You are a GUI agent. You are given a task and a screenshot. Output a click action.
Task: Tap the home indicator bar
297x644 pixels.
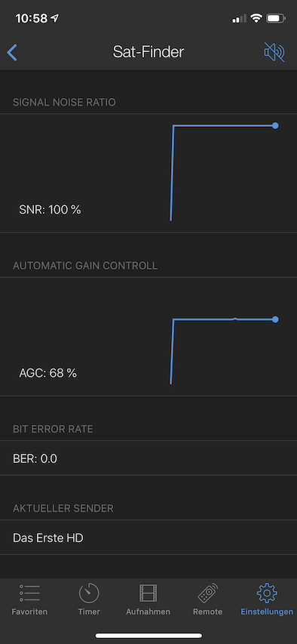(148, 636)
